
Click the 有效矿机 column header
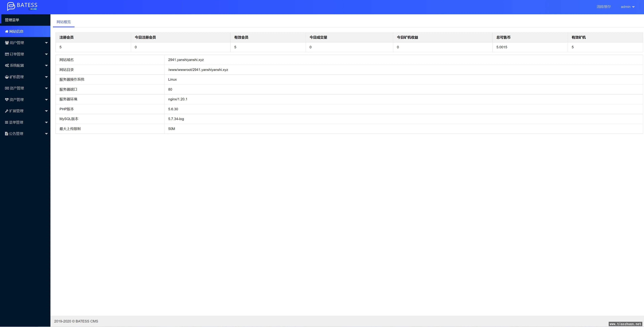578,37
